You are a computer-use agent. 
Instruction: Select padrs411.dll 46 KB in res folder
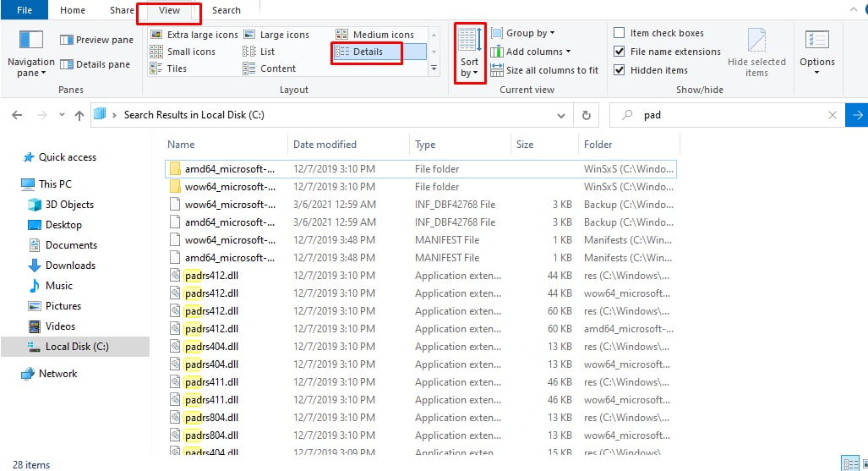pyautogui.click(x=421, y=381)
